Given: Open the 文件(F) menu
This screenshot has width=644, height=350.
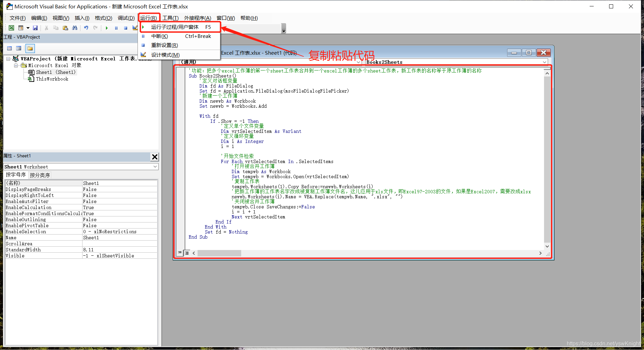Looking at the screenshot, I should [17, 18].
